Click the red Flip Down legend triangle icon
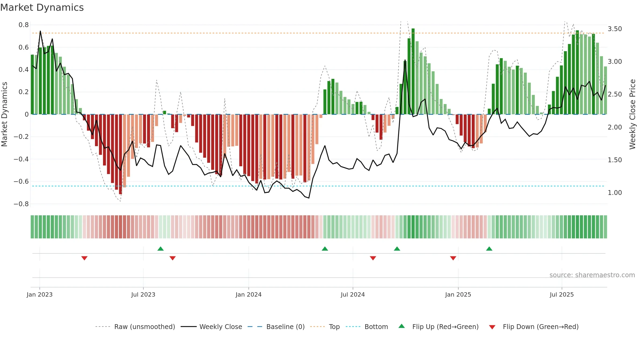Screen dimensions: 644x362 click(492, 327)
